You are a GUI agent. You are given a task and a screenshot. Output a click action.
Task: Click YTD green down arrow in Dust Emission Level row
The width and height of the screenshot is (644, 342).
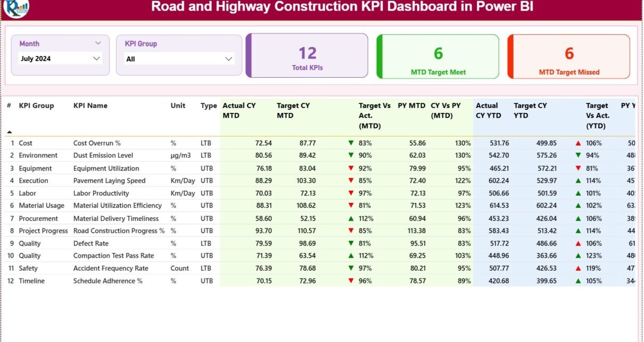[578, 156]
